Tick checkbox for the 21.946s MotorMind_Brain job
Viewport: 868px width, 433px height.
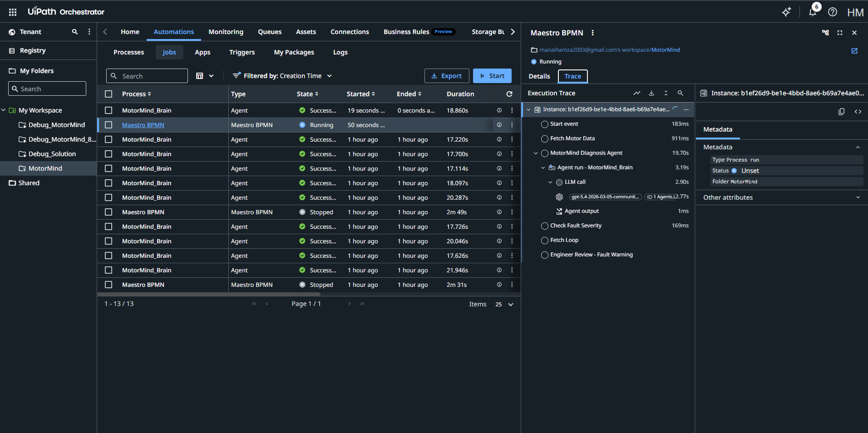coord(108,270)
